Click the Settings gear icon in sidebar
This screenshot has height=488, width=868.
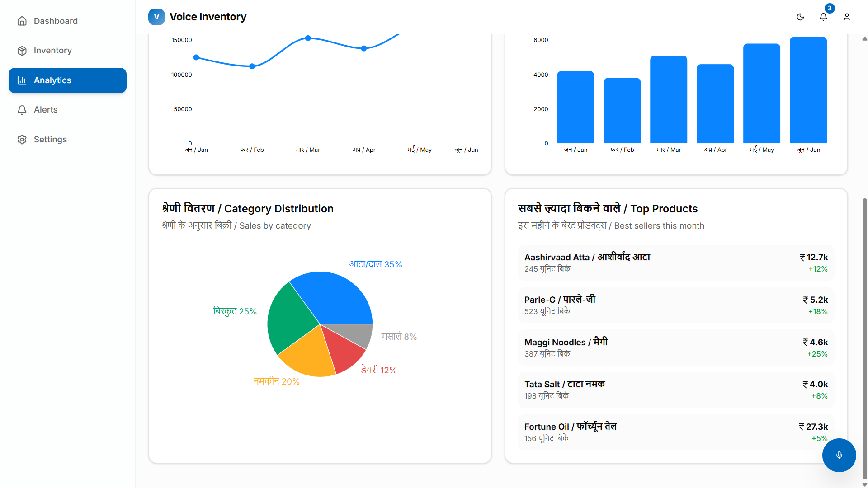pyautogui.click(x=22, y=139)
